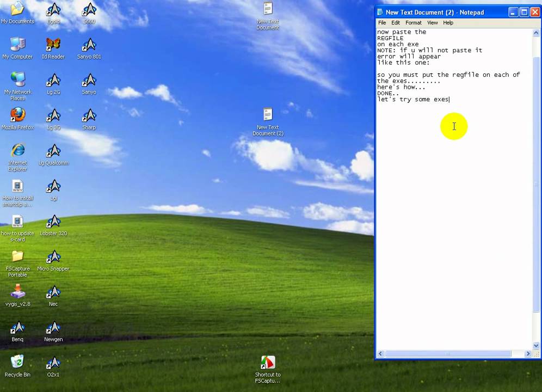Select the Sanyo 801 shortcut
Viewport: 542px width, 392px height.
(89, 48)
